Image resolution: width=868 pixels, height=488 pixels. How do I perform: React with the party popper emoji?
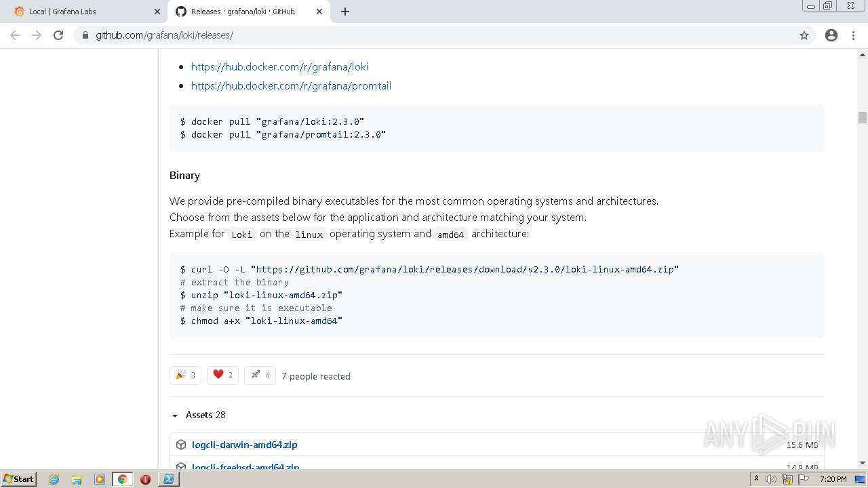(x=185, y=375)
